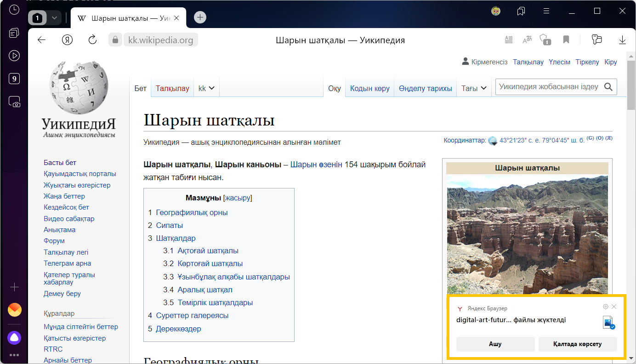
Task: Open reader mode from address bar
Action: pos(508,40)
